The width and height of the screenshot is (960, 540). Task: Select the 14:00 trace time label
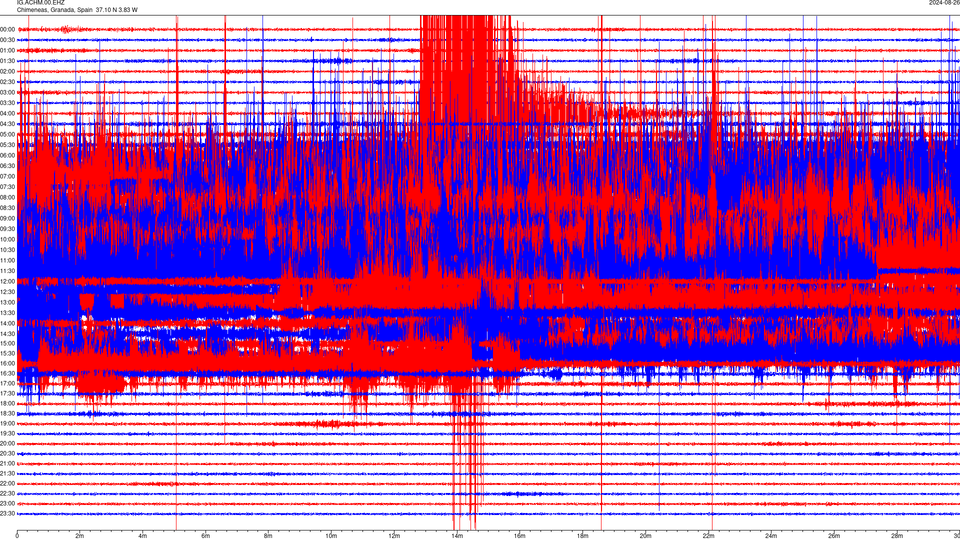7,323
